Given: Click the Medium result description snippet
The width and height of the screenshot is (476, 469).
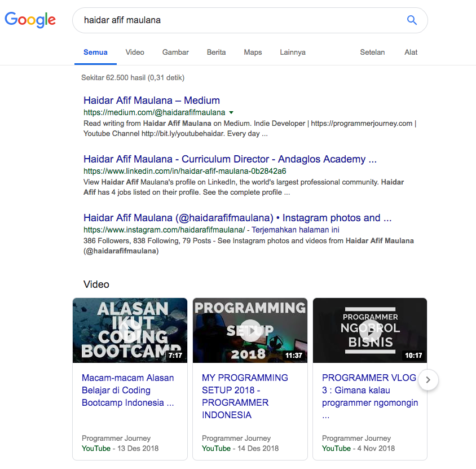Looking at the screenshot, I should coord(250,129).
